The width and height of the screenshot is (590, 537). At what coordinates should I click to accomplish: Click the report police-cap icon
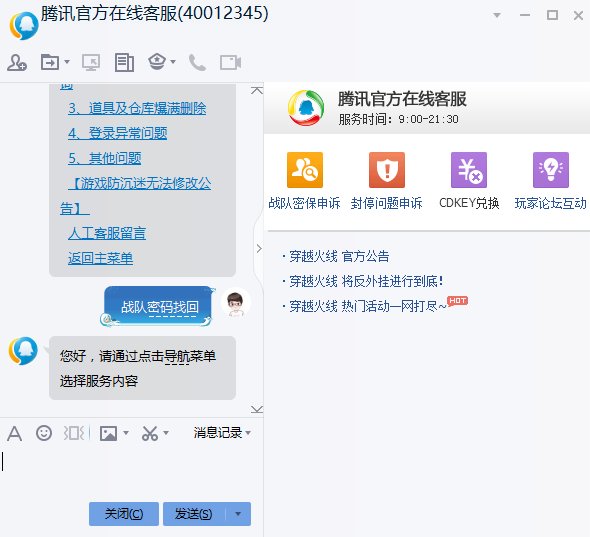click(x=157, y=62)
